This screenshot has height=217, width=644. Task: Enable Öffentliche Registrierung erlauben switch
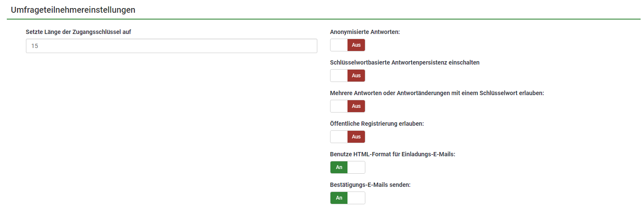(x=347, y=137)
